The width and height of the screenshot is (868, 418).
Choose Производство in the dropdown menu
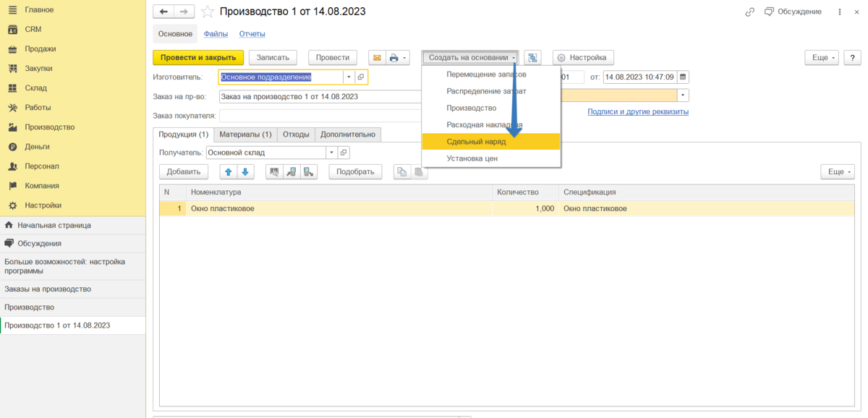491,108
